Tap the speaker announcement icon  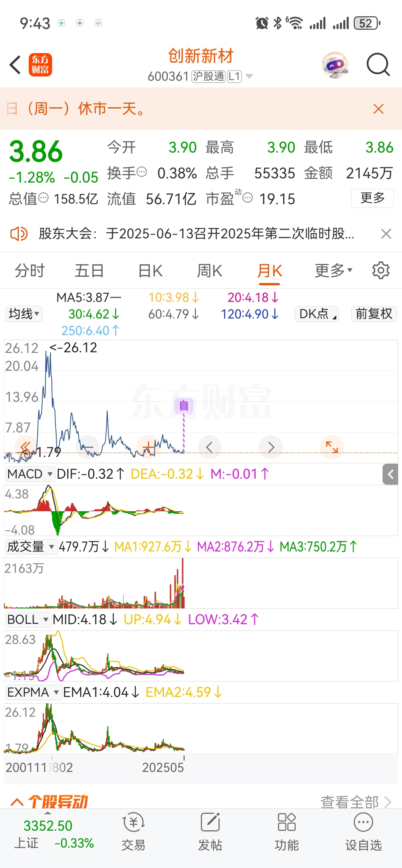click(19, 234)
